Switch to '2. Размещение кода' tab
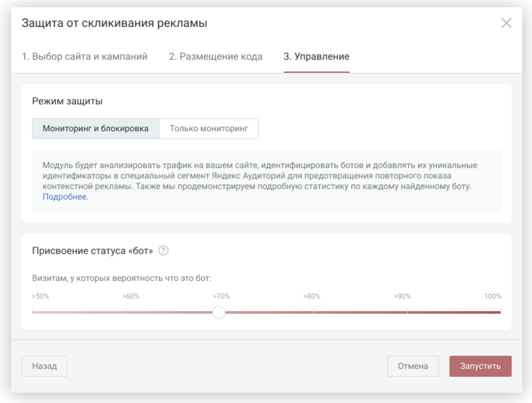Viewport: 532px width, 403px height. (x=216, y=56)
